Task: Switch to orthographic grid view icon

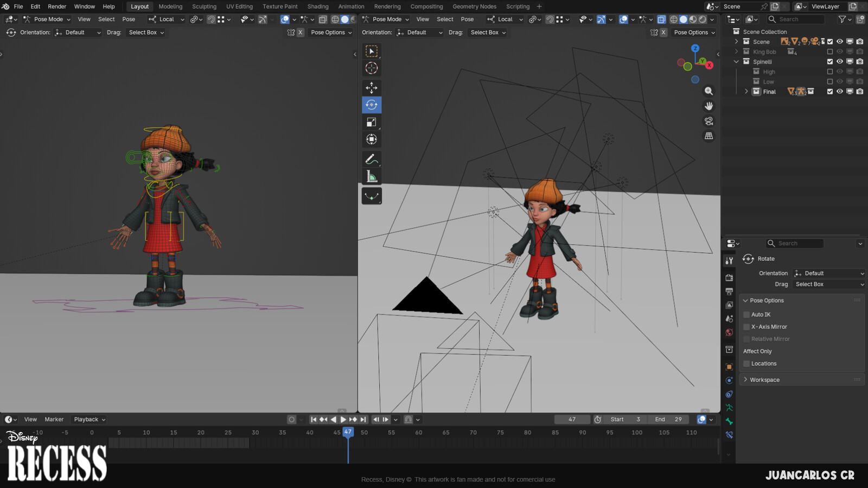Action: click(709, 136)
